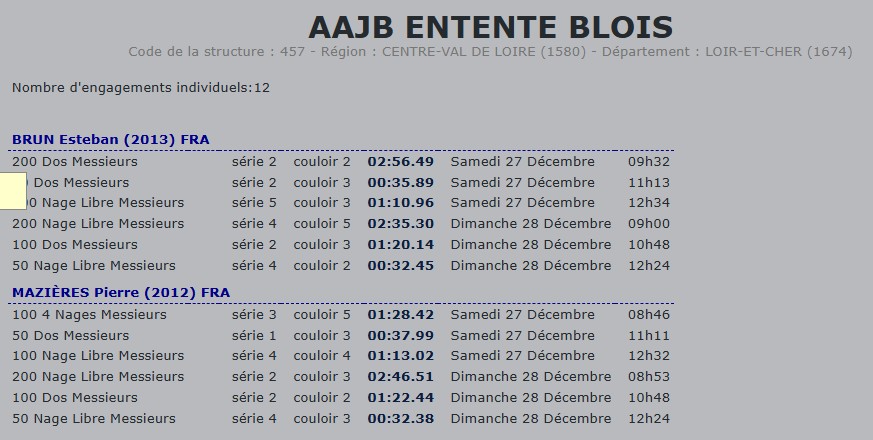Click the 100 4 Nages Messieurs event

tap(89, 315)
